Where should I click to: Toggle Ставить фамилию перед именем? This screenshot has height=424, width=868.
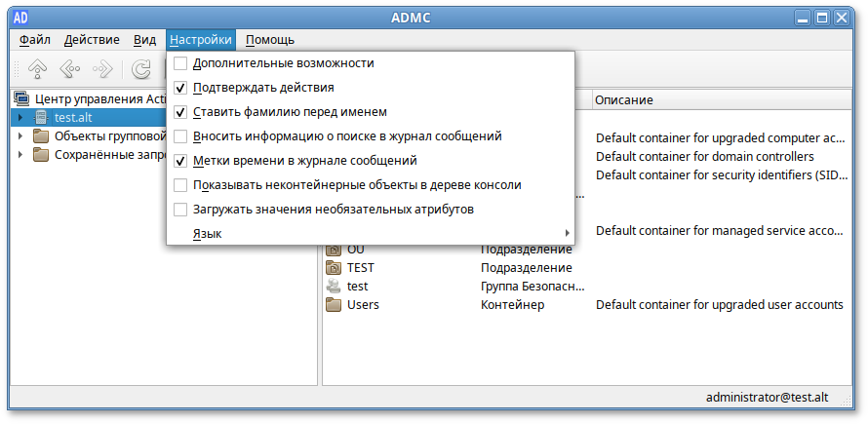click(x=180, y=112)
